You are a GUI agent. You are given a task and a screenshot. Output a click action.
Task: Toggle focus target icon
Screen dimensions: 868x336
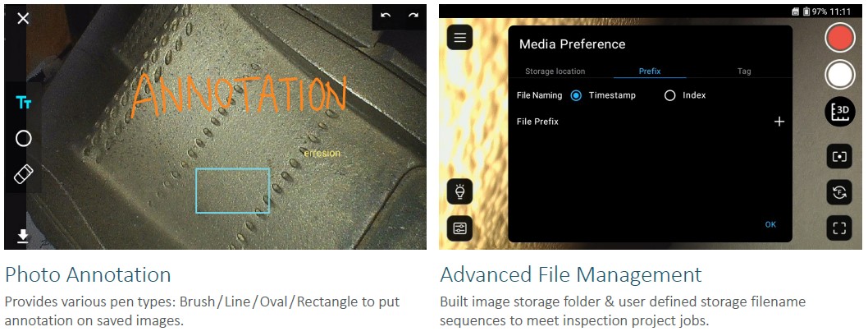[839, 157]
